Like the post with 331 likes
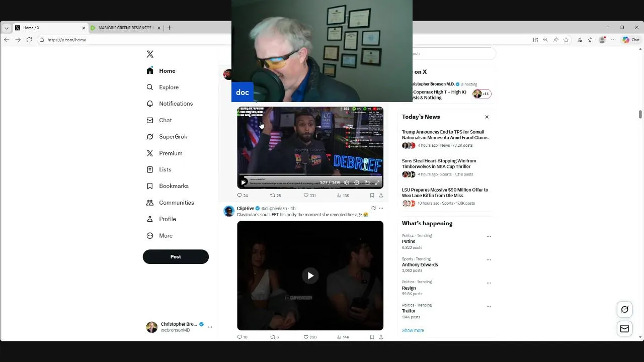The width and height of the screenshot is (644, 362). 309,196
